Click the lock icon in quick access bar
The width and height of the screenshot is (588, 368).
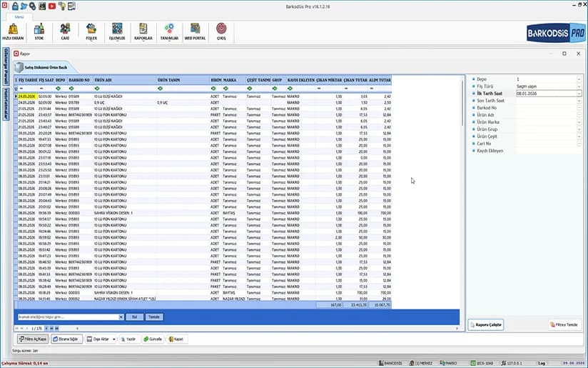15,6
